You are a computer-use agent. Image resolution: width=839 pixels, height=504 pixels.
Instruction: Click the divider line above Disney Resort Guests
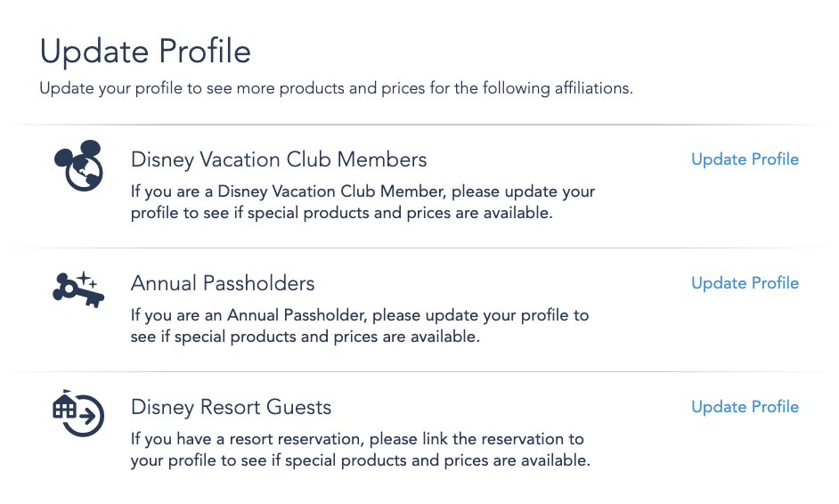pyautogui.click(x=419, y=371)
